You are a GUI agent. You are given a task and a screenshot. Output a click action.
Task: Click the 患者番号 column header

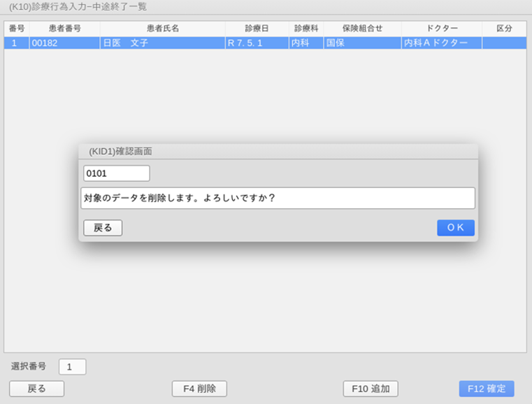[x=64, y=29]
